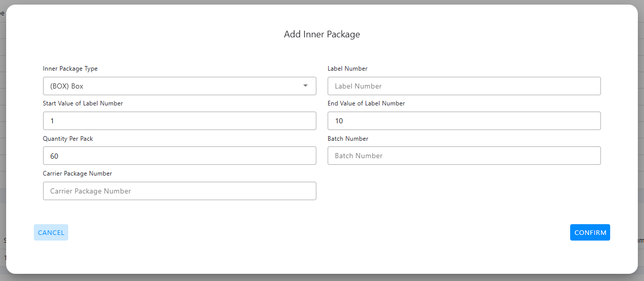
Task: Open the '(BOX) Box' package type selector
Action: [174, 86]
